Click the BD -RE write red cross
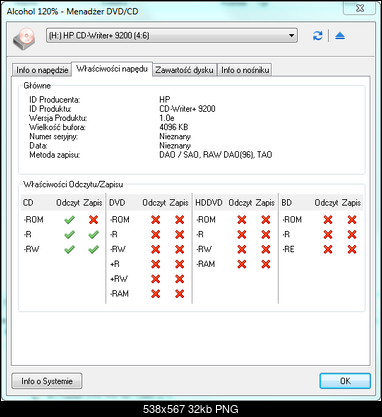This screenshot has height=417, width=382. tap(352, 249)
